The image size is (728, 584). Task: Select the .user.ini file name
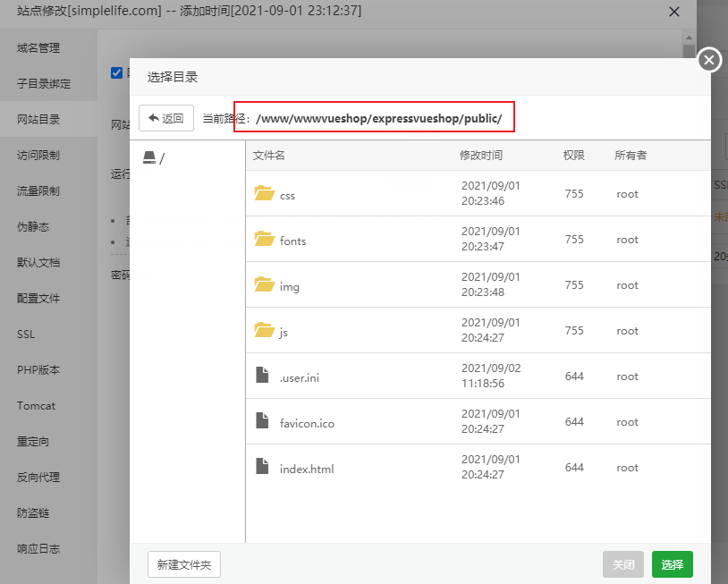pyautogui.click(x=300, y=378)
